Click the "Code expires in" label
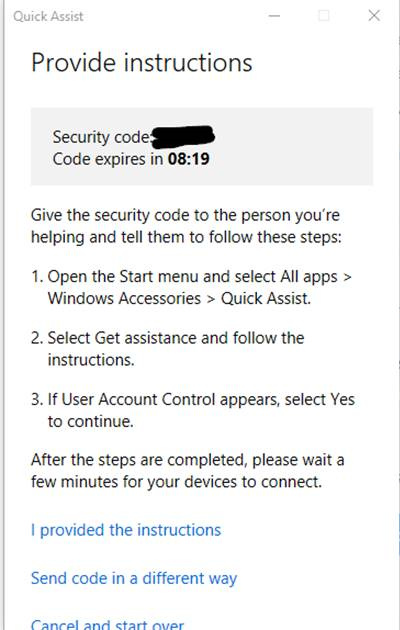 click(x=108, y=159)
